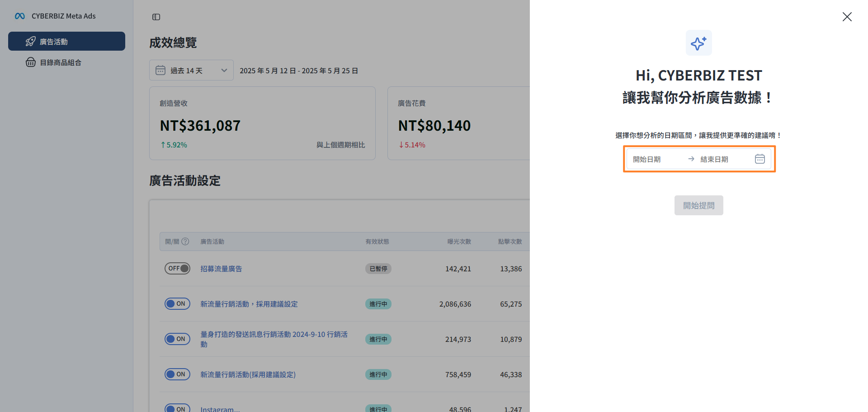This screenshot has width=868, height=412.
Task: Click the 142,421 impressions cell
Action: pos(458,269)
